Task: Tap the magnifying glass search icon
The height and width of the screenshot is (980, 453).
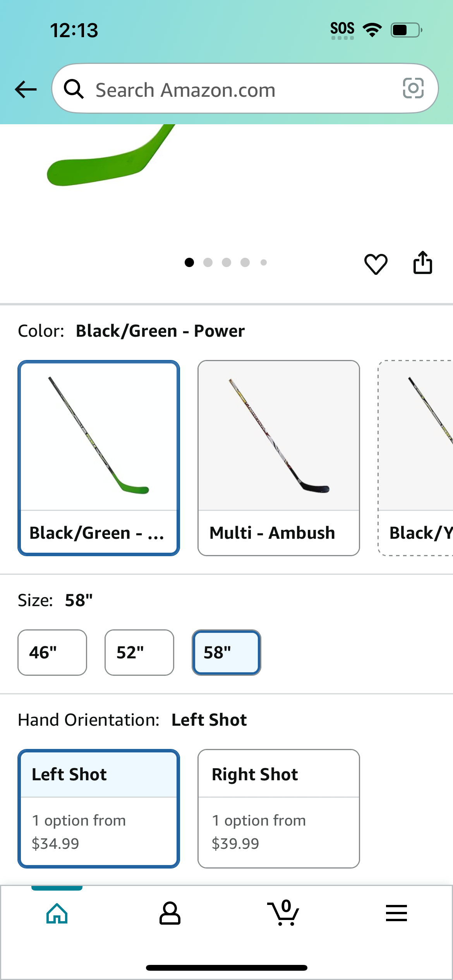Action: [74, 89]
